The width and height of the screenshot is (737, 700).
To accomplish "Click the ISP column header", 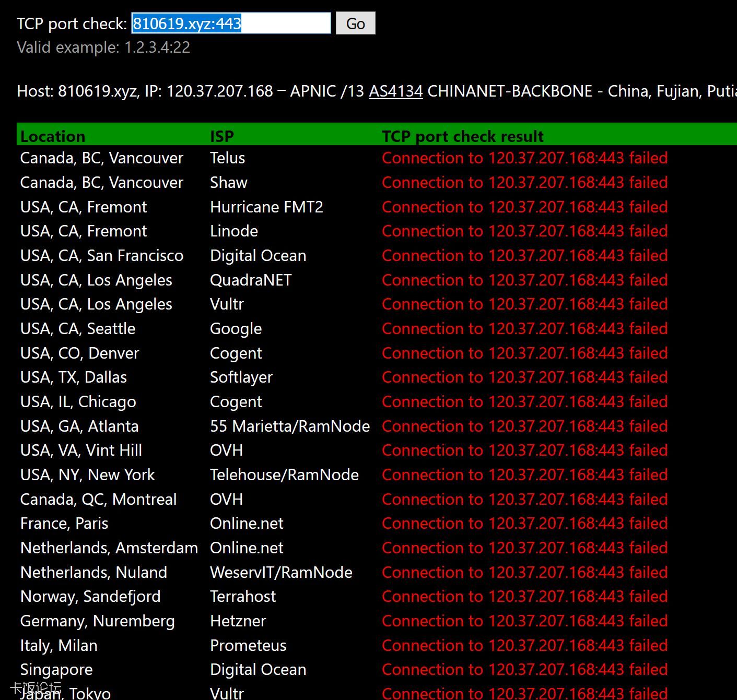I will pyautogui.click(x=222, y=136).
